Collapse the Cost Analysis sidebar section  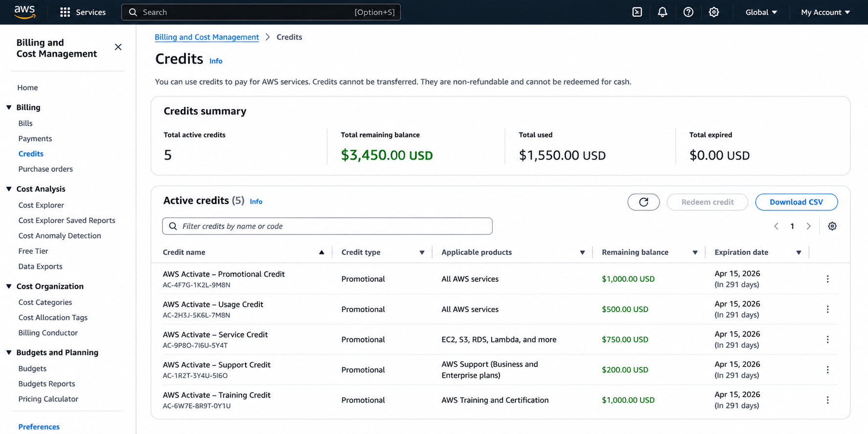tap(9, 189)
